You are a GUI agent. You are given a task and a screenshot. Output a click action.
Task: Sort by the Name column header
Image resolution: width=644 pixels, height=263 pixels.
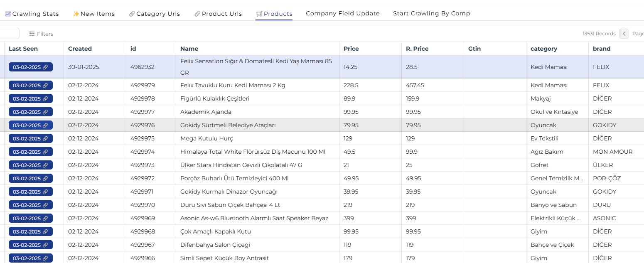tap(189, 49)
